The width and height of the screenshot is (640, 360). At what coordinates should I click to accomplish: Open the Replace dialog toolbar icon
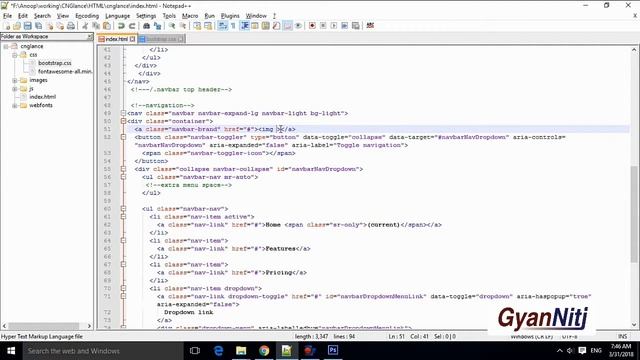[x=157, y=26]
